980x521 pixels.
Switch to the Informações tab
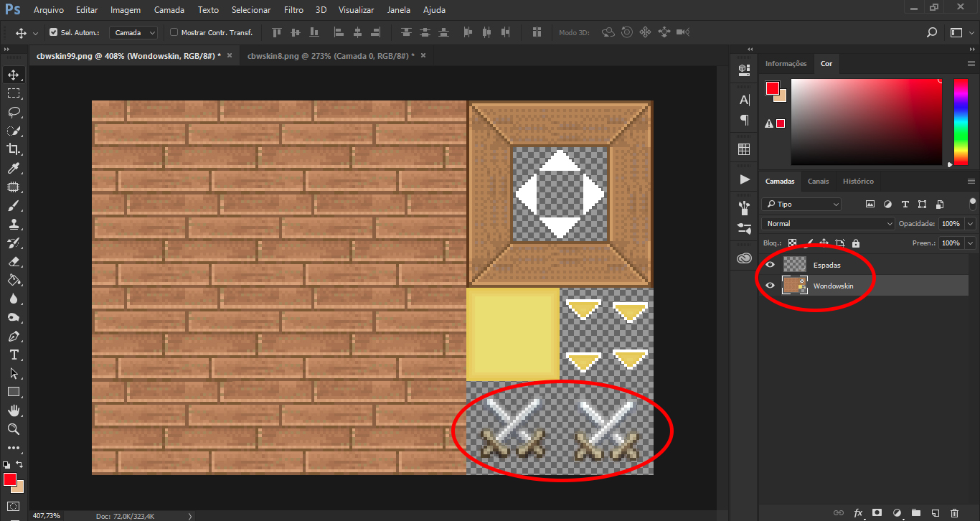(786, 64)
